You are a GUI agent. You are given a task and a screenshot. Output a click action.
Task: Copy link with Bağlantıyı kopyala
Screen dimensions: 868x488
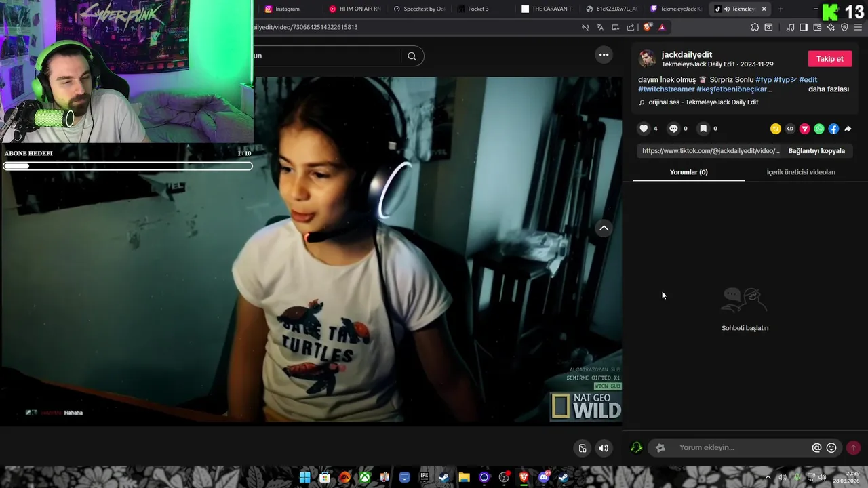click(x=816, y=151)
